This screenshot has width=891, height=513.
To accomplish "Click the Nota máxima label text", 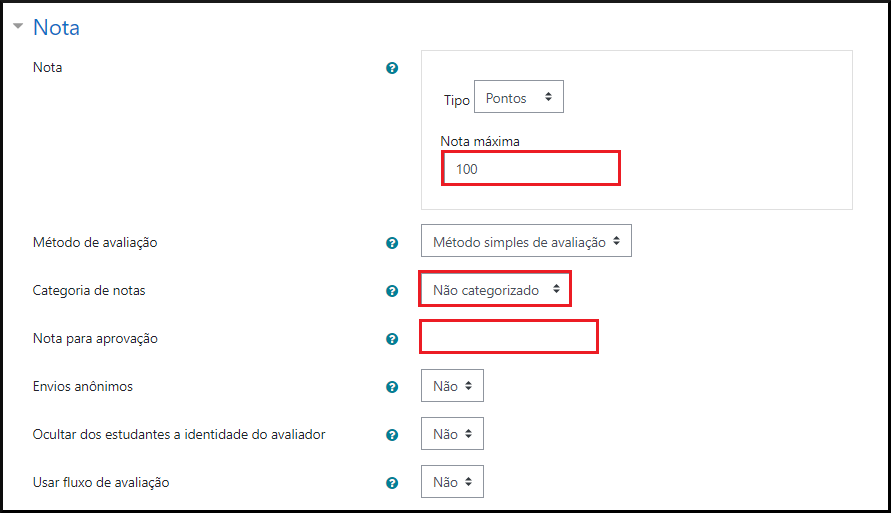I will pyautogui.click(x=480, y=141).
